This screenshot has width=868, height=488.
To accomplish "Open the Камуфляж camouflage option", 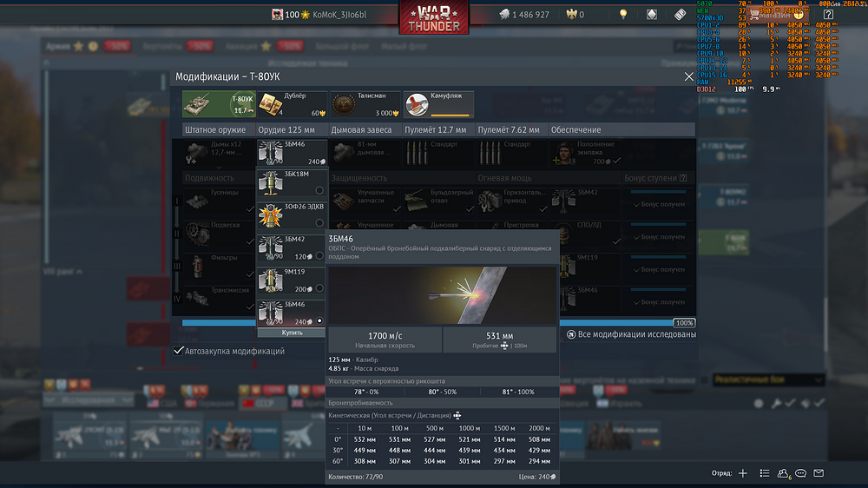I will 438,104.
